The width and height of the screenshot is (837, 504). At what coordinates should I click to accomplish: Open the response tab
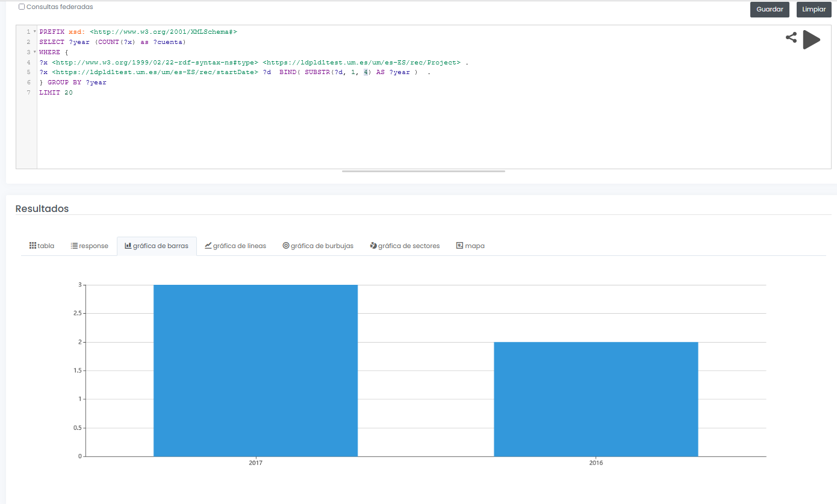(x=89, y=246)
